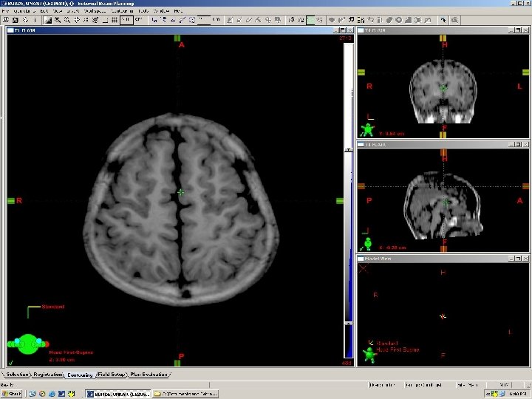
Task: Switch to the Registration tab
Action: click(x=47, y=375)
